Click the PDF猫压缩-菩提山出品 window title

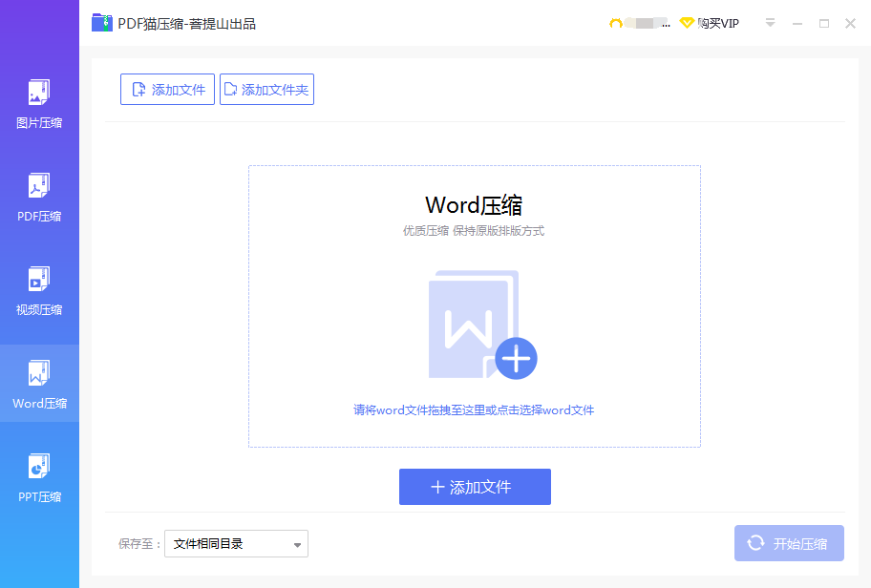tap(186, 24)
